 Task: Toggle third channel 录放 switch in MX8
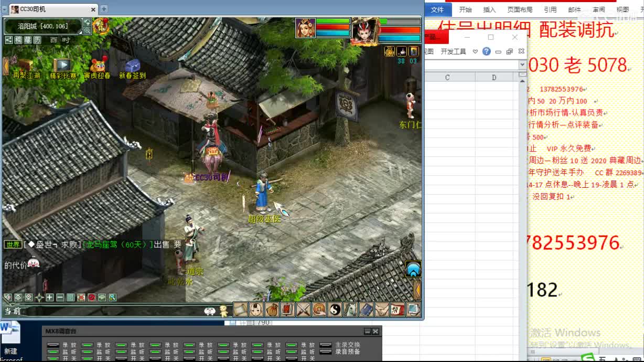point(121,345)
